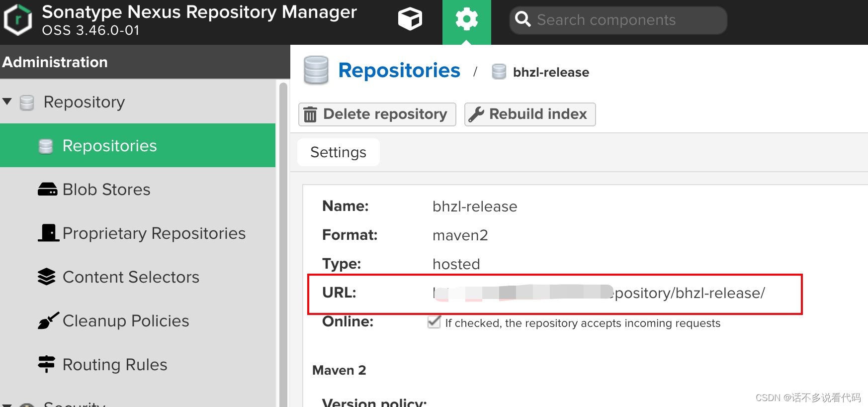This screenshot has width=868, height=407.
Task: Collapse the Repository tree section
Action: tap(7, 102)
